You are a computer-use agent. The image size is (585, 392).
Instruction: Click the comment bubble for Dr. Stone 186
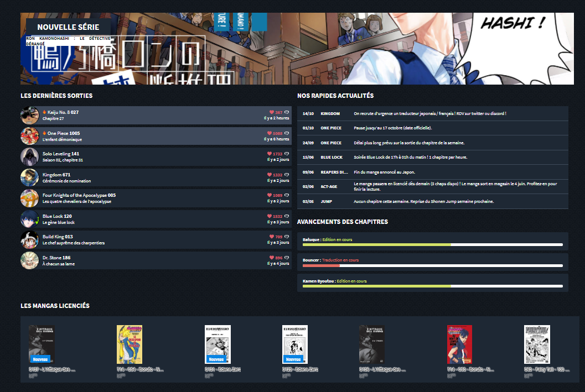pos(287,258)
